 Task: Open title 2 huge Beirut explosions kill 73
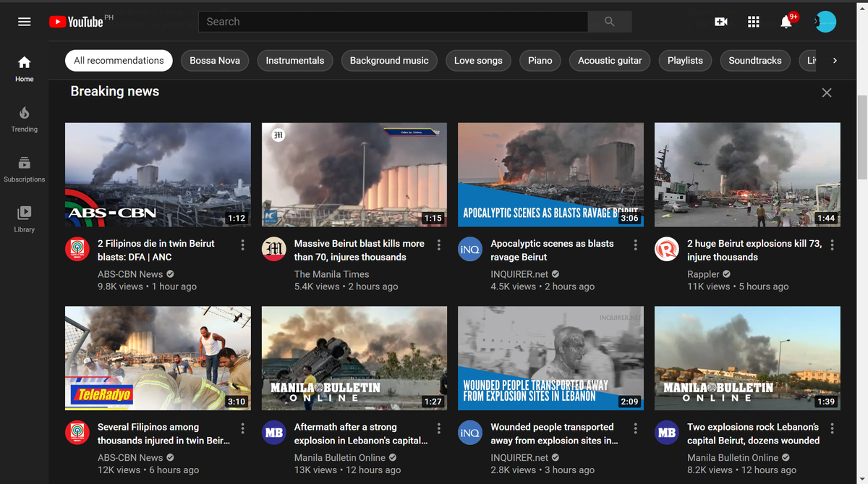754,250
